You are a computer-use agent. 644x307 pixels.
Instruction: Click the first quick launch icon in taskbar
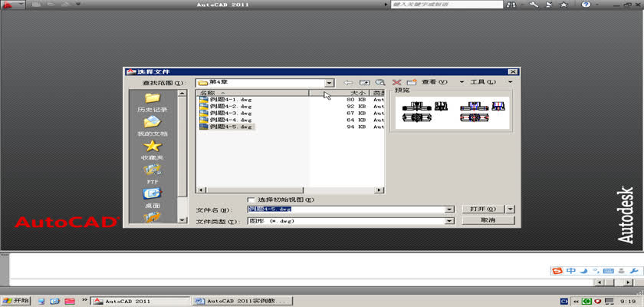pyautogui.click(x=41, y=302)
